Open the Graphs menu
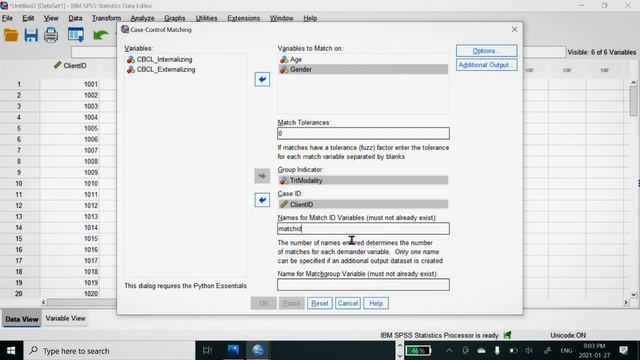This screenshot has width=640, height=360. (x=175, y=18)
